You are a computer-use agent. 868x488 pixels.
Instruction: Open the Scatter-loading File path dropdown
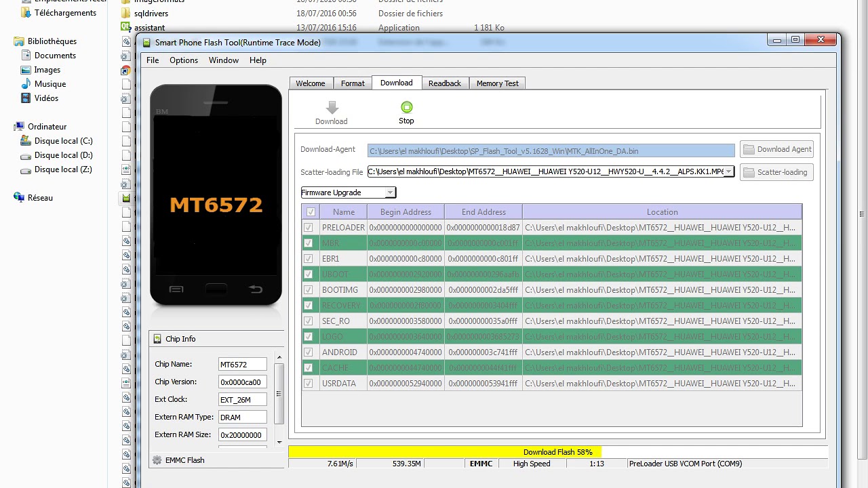pos(729,171)
